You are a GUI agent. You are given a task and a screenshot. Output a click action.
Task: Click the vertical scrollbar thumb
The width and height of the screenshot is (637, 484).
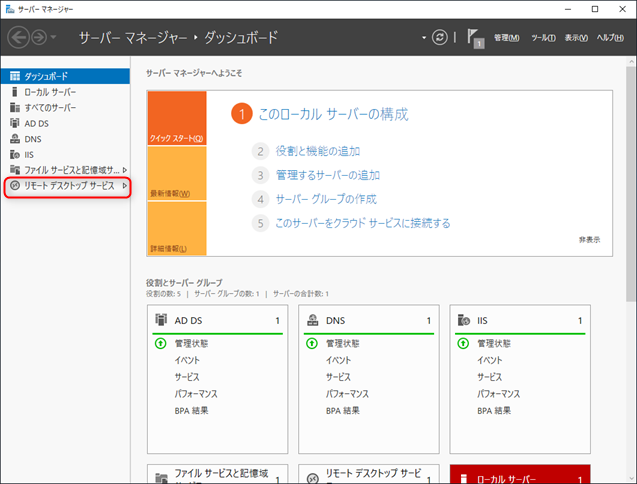(x=631, y=184)
